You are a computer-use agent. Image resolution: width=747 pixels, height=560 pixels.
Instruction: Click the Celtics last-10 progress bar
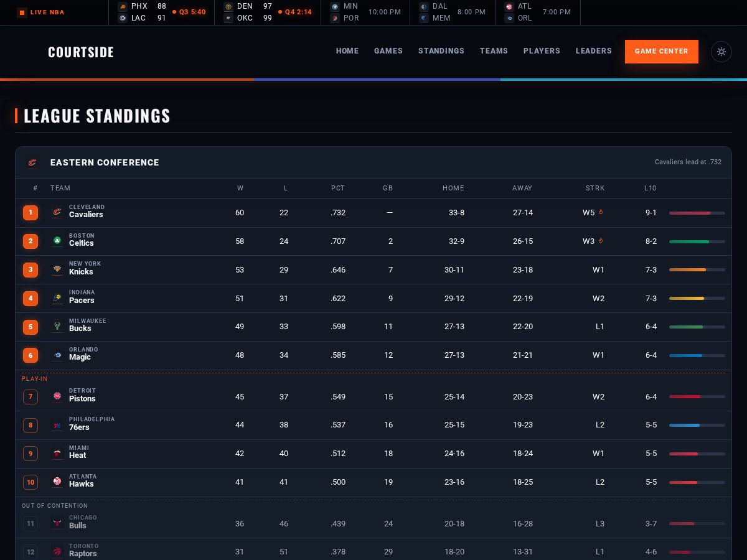pos(697,241)
